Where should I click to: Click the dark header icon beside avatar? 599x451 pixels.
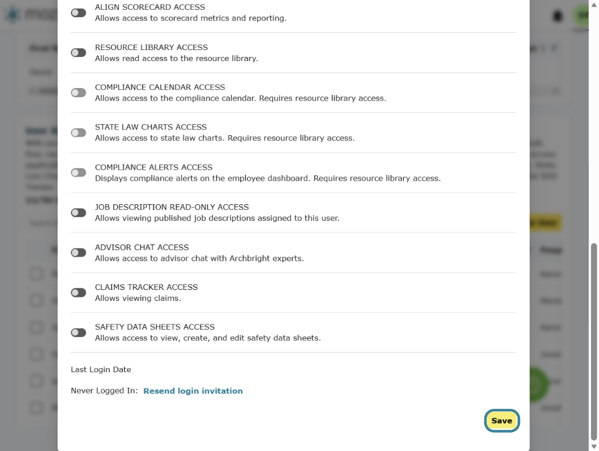click(x=558, y=16)
